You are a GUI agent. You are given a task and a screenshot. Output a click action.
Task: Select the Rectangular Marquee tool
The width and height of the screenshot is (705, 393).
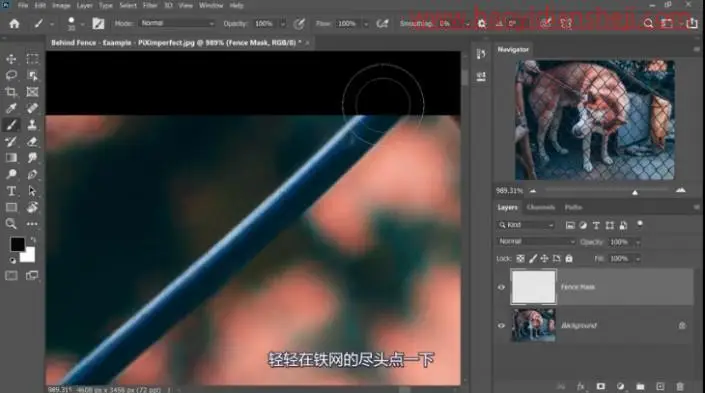tap(32, 59)
